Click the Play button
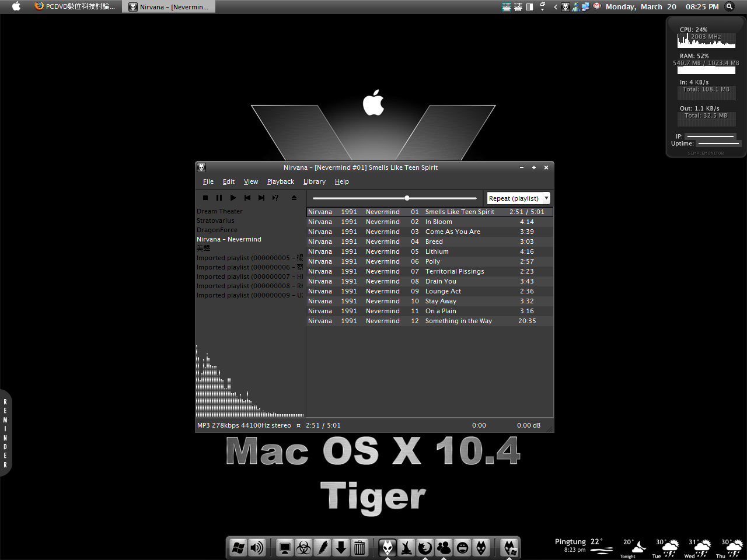Image resolution: width=747 pixels, height=560 pixels. pyautogui.click(x=233, y=198)
